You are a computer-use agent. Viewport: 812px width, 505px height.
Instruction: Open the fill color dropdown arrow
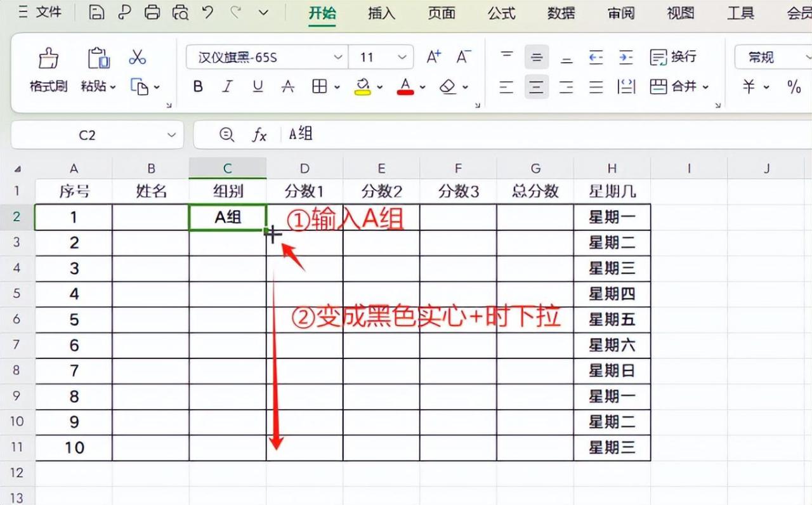coord(380,87)
